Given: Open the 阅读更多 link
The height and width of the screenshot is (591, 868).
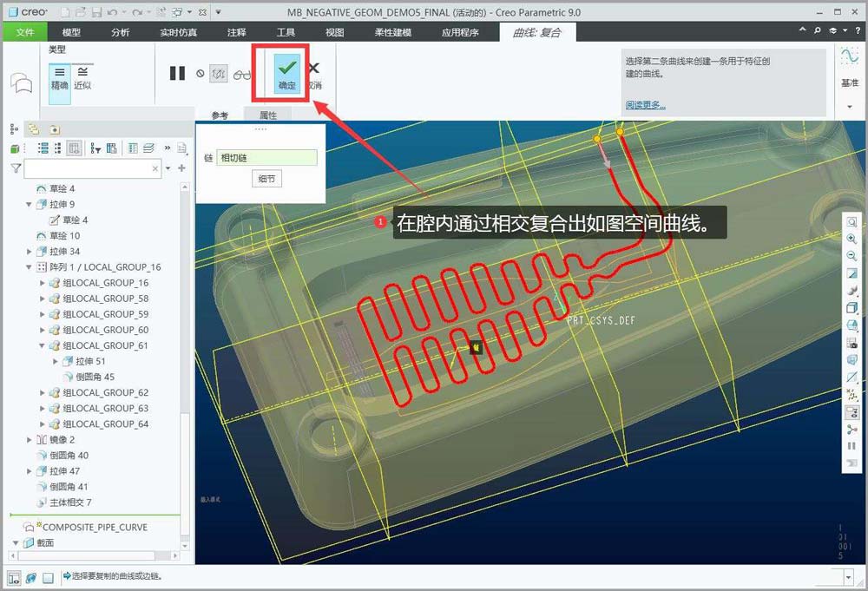Looking at the screenshot, I should point(646,105).
